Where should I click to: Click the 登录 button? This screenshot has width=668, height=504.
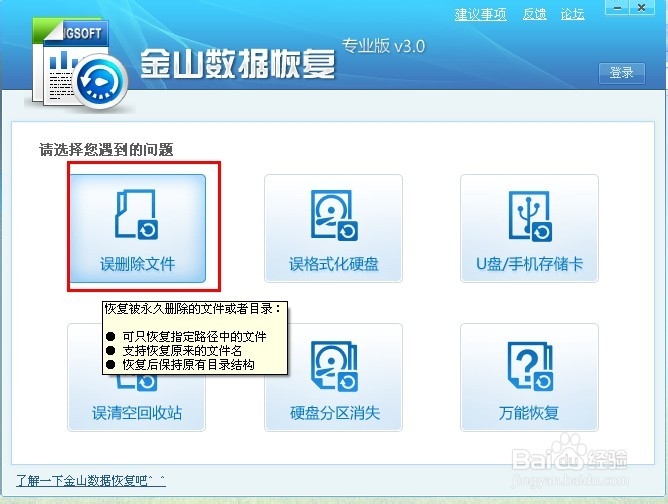click(x=622, y=73)
